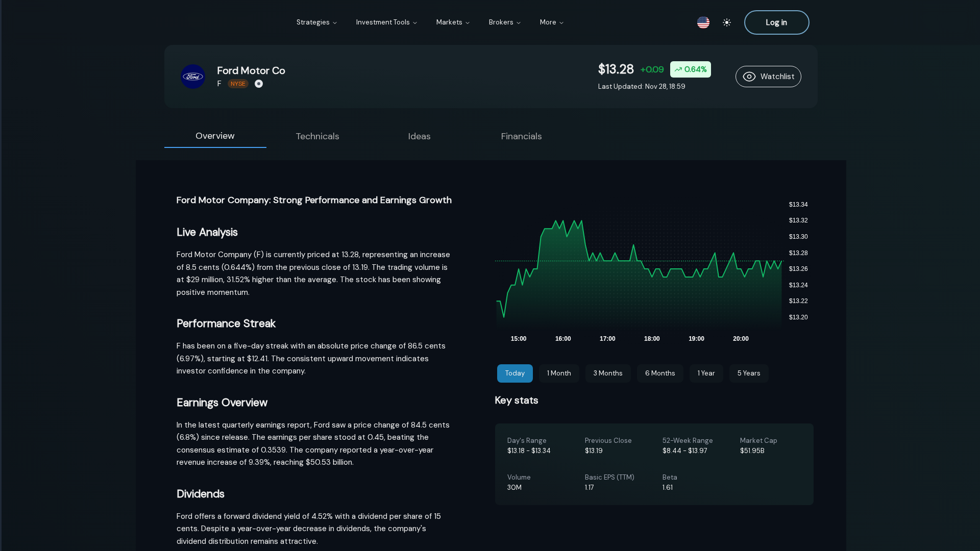Add Ford to Watchlist via eye button
980x551 pixels.
(768, 77)
